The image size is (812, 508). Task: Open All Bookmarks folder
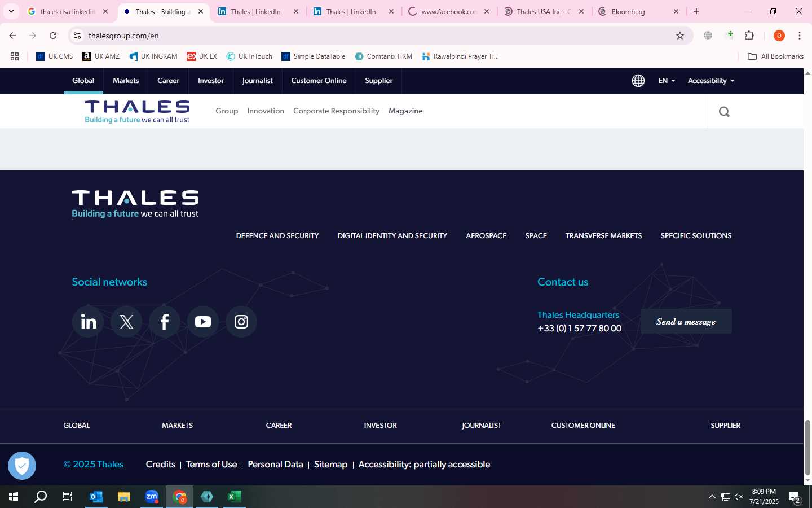[x=775, y=56]
